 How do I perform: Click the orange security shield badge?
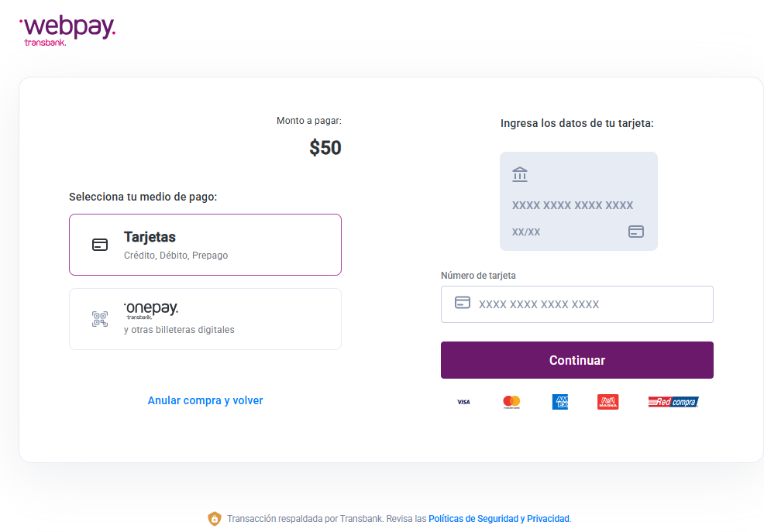pos(214,518)
